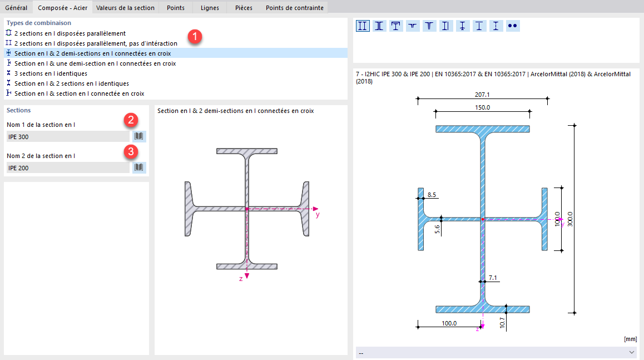
Task: Select the two parallel I-sections icon
Action: click(363, 26)
